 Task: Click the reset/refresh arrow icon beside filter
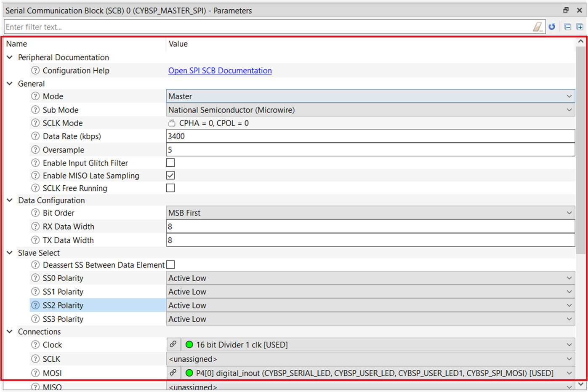552,27
